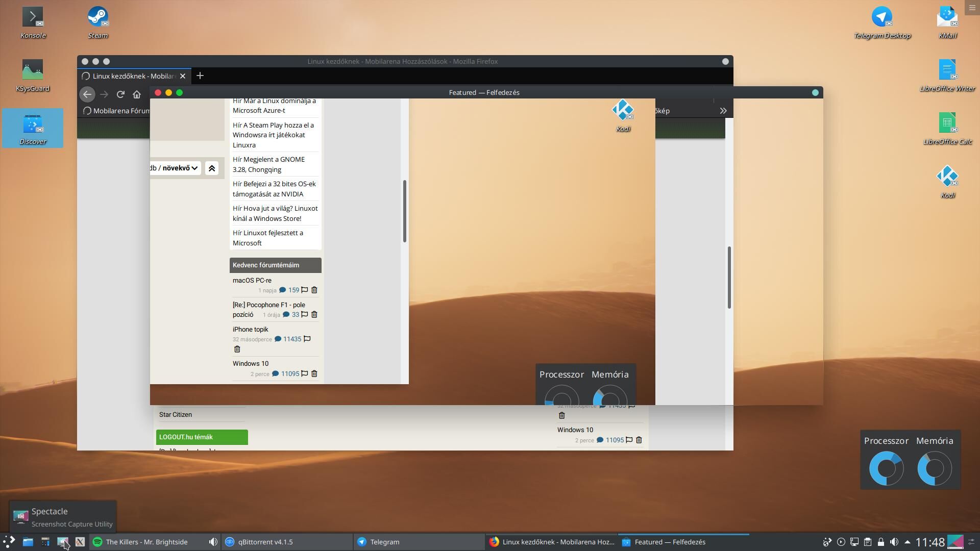Expand the hidden system tray icons arrow
This screenshot has width=980, height=551.
907,542
